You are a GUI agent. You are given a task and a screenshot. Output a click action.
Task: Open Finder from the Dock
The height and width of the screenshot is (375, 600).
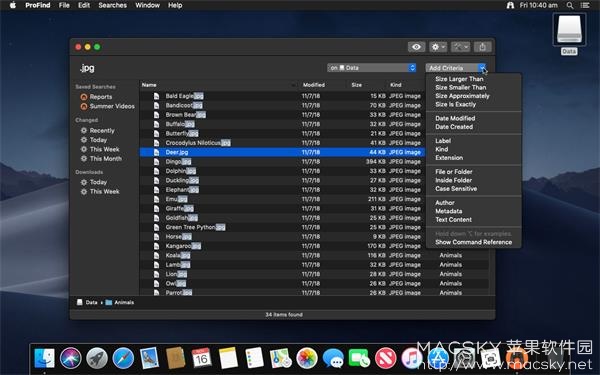[45, 358]
